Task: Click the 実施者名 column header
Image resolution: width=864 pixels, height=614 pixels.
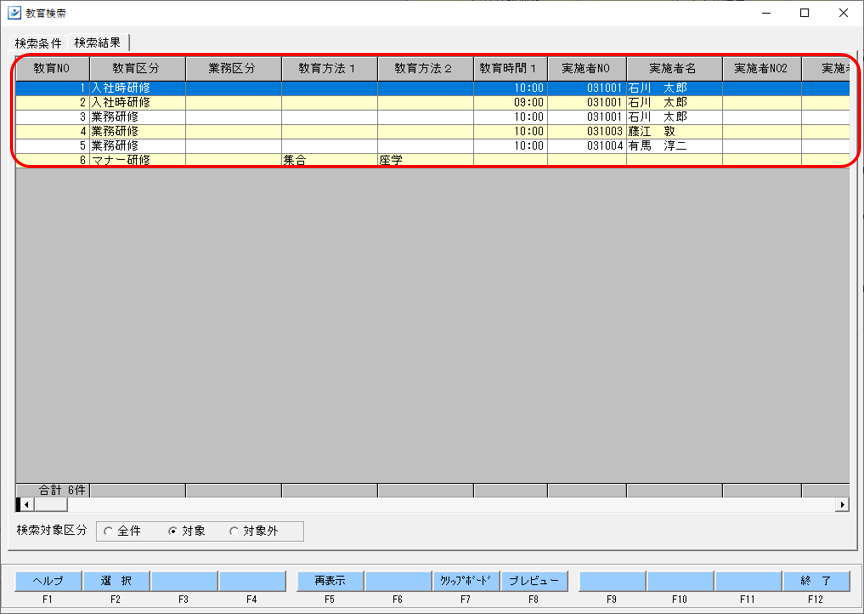Action: click(674, 69)
